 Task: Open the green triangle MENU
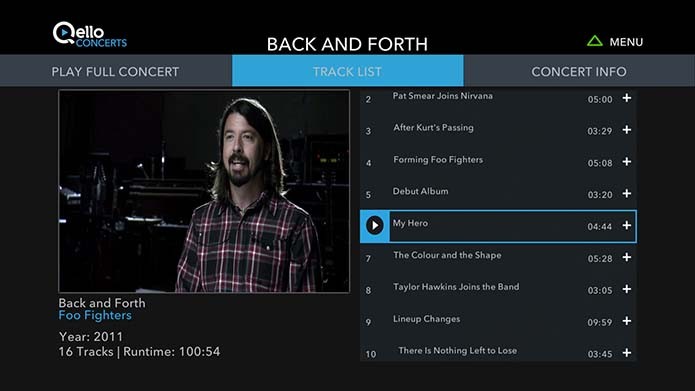(x=615, y=42)
